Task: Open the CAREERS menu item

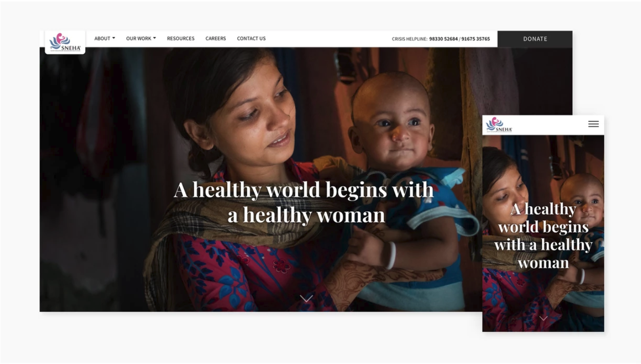Action: (x=216, y=38)
